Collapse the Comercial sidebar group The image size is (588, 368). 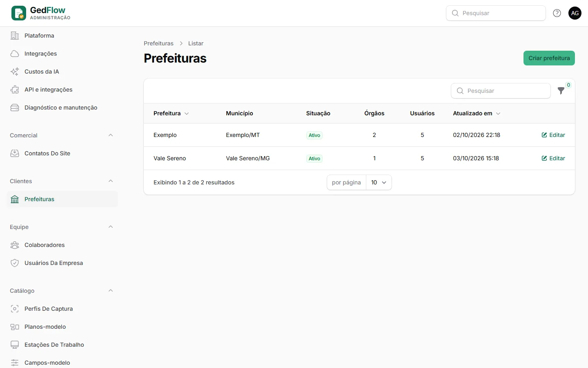point(111,135)
